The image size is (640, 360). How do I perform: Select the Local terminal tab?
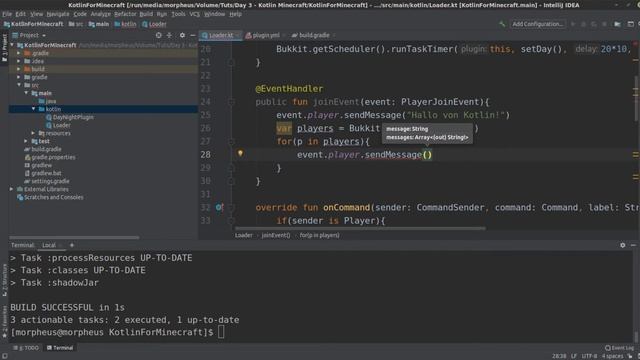click(49, 245)
